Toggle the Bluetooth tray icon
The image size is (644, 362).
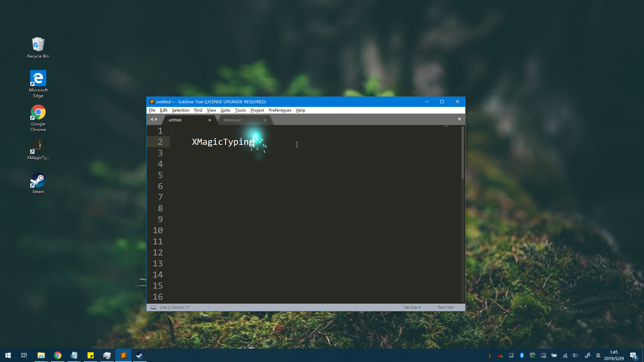[x=522, y=355]
